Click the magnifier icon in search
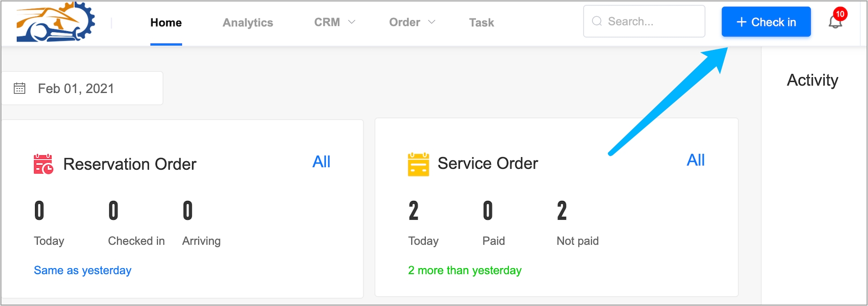Viewport: 868px width, 306px height. pos(597,21)
